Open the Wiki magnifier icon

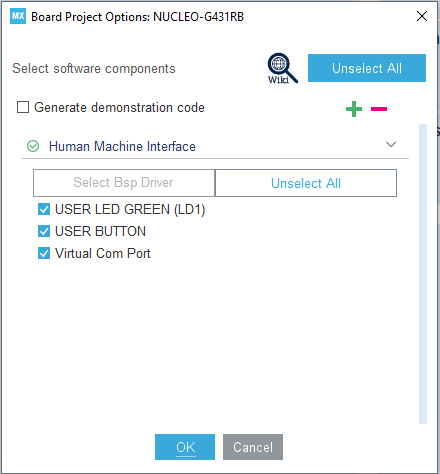(x=282, y=68)
